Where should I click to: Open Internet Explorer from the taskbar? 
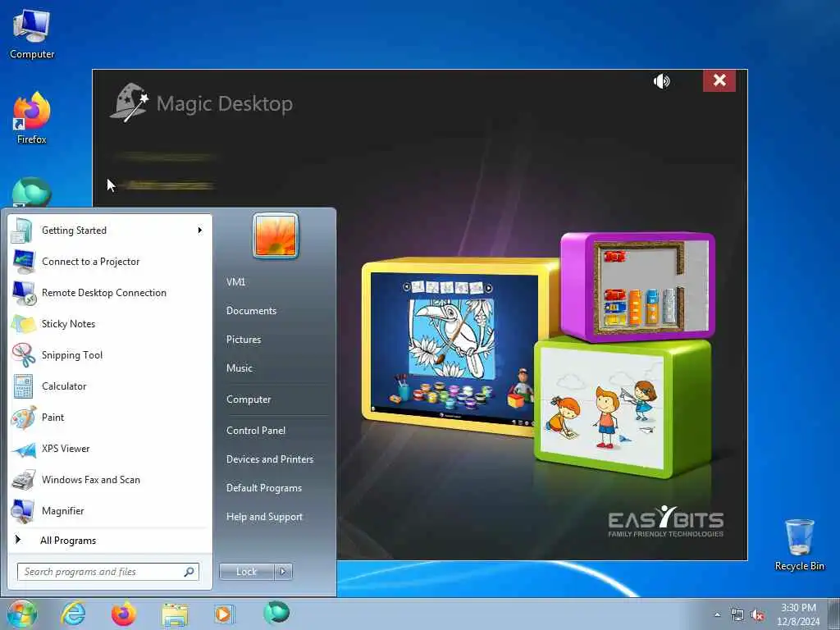(73, 614)
